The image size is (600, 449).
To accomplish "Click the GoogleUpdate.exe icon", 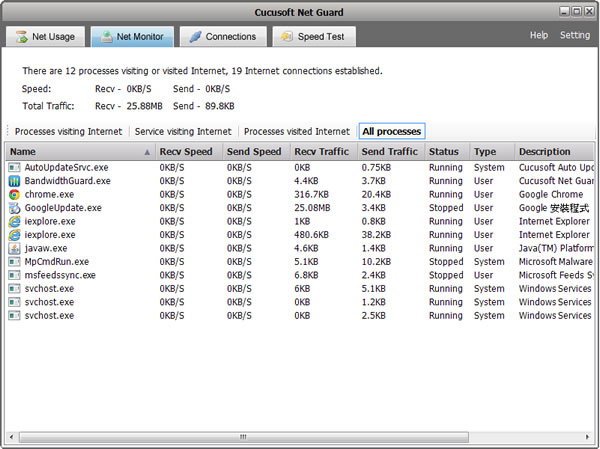I will coord(14,208).
